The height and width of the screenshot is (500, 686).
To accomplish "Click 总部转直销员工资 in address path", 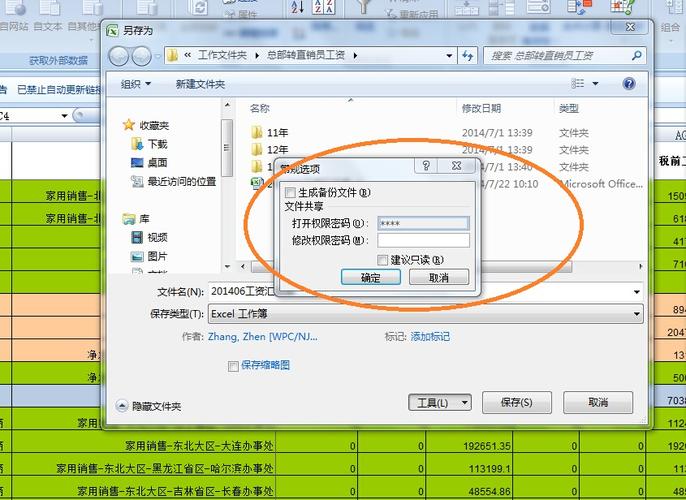I will point(306,55).
